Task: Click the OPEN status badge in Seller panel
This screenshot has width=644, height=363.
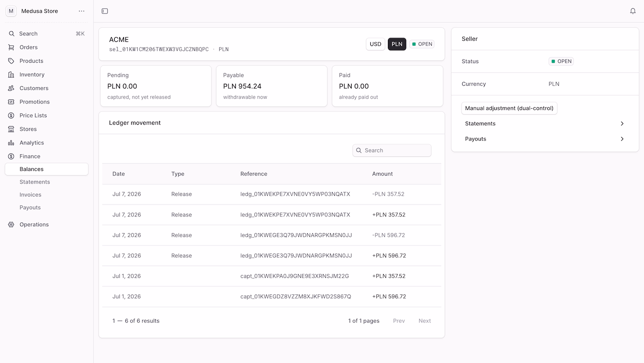Action: tap(561, 61)
